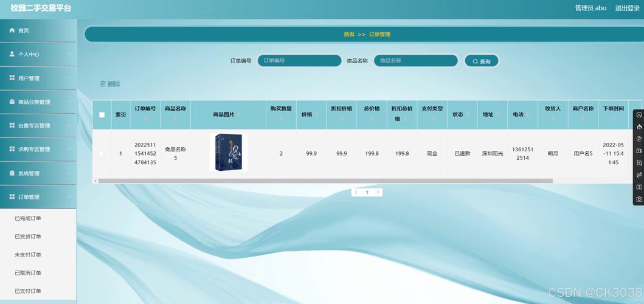Sort by the 下单时间 column sort arrows
This screenshot has width=644, height=304.
613,119
